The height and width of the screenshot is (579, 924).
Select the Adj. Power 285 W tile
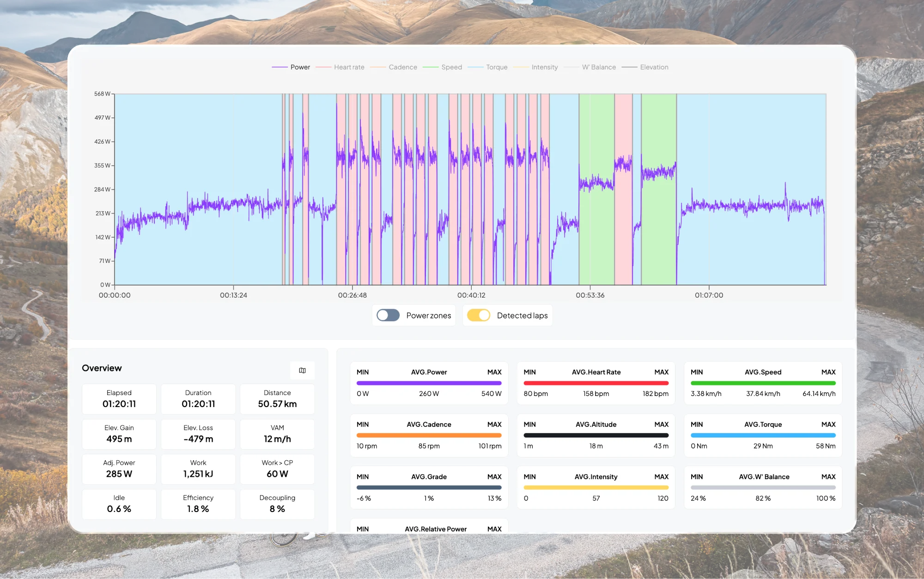pos(119,469)
